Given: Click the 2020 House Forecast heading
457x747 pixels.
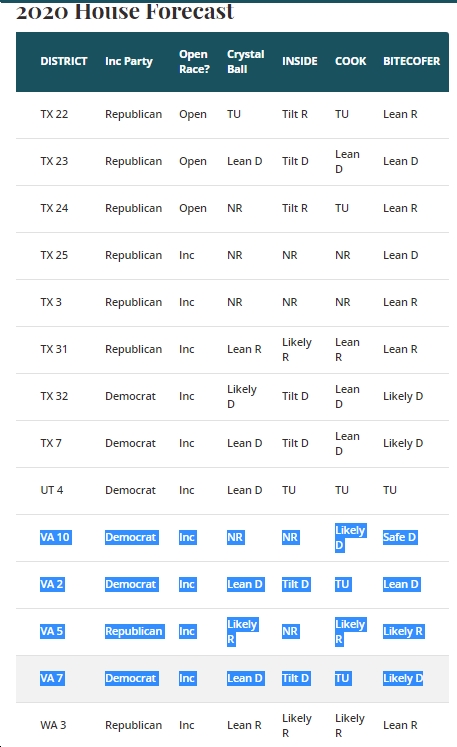Looking at the screenshot, I should click(x=125, y=12).
